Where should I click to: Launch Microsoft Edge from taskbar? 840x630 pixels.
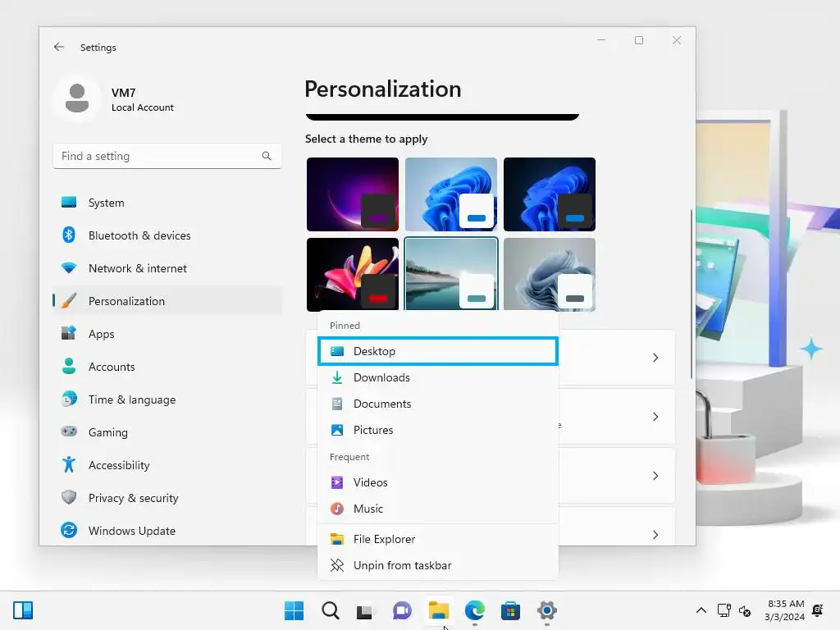(x=475, y=610)
